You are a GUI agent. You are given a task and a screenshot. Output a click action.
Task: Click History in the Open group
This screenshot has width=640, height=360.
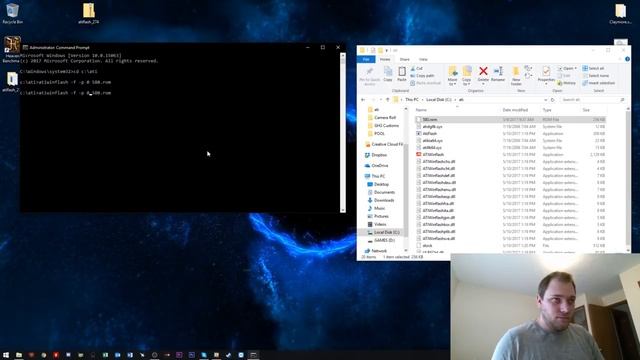[567, 83]
